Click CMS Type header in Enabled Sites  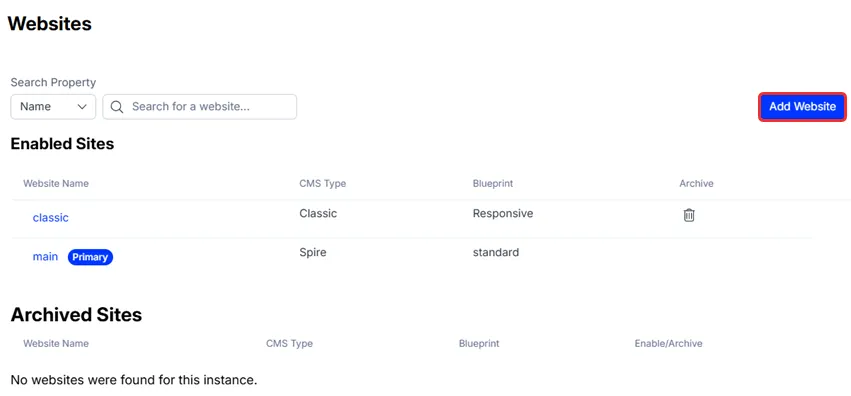pyautogui.click(x=322, y=183)
